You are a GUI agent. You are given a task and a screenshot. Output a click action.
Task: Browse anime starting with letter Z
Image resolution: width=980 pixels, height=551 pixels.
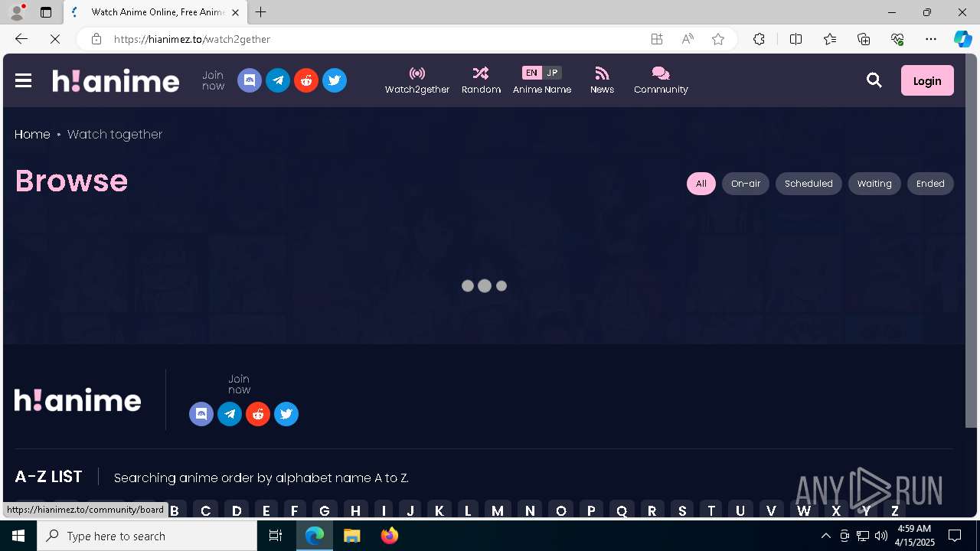894,510
